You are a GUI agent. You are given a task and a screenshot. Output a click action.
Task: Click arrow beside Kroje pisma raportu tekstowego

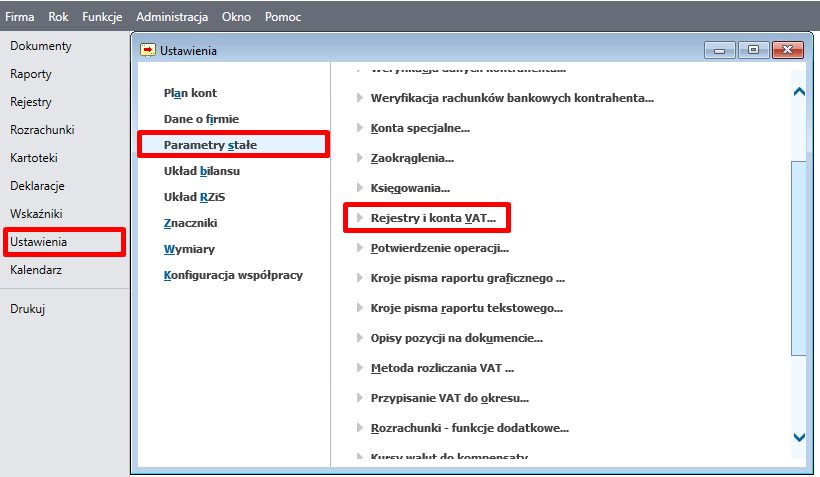(x=359, y=307)
